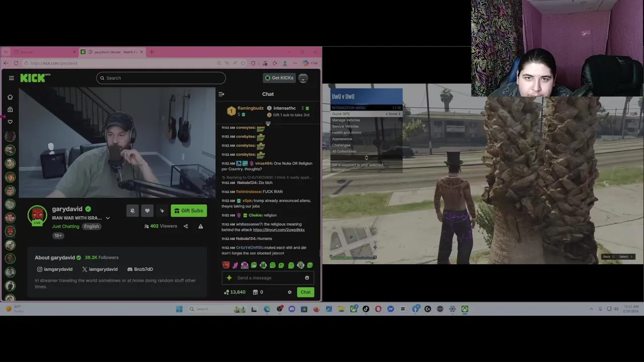
Task: Open the emoji picker in chat input
Action: point(307,278)
